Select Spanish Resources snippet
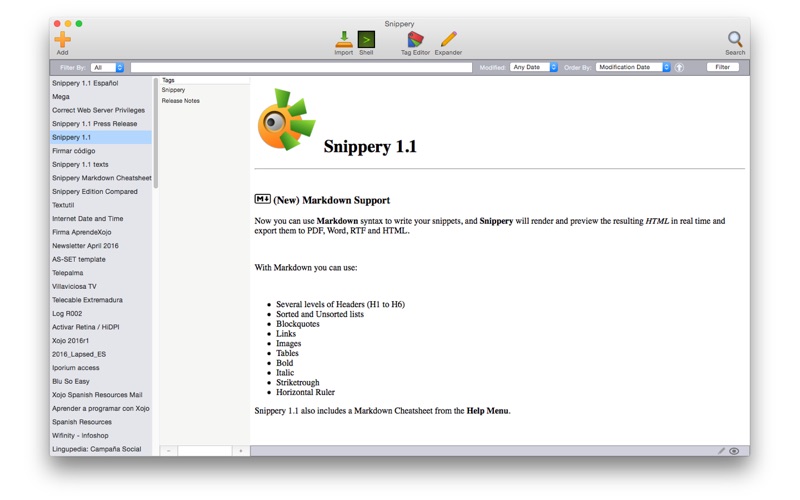 point(101,422)
